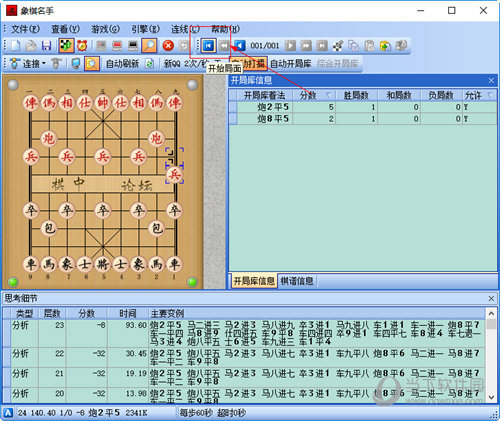Screen dimensions: 500x421
Task: Click the 负局数 column header
Action: pos(441,96)
